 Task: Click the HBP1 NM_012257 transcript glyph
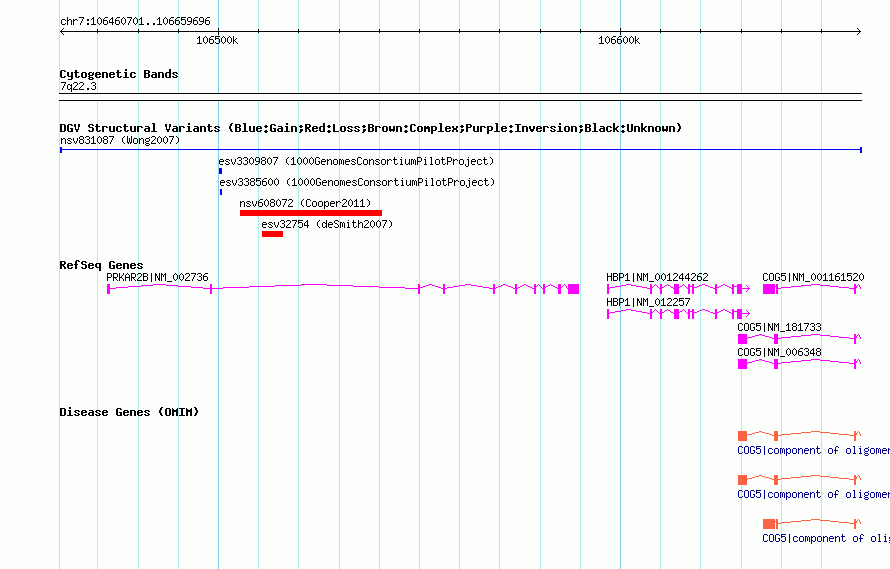click(678, 314)
